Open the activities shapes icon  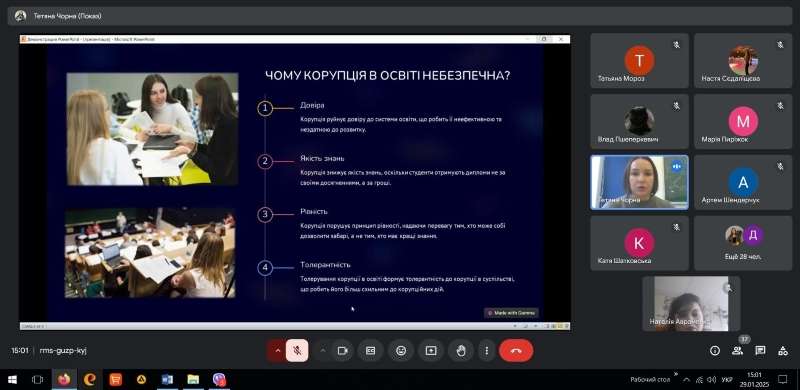[783, 351]
